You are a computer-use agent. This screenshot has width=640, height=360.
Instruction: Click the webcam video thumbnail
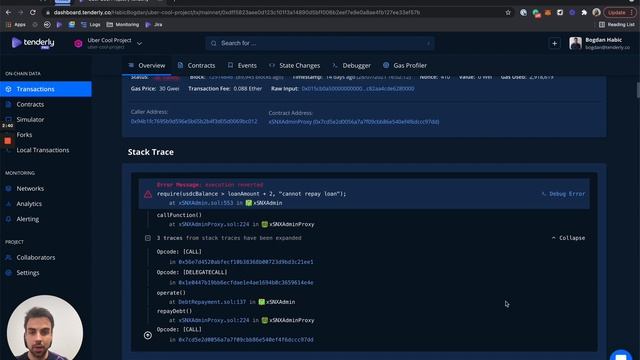(x=45, y=328)
